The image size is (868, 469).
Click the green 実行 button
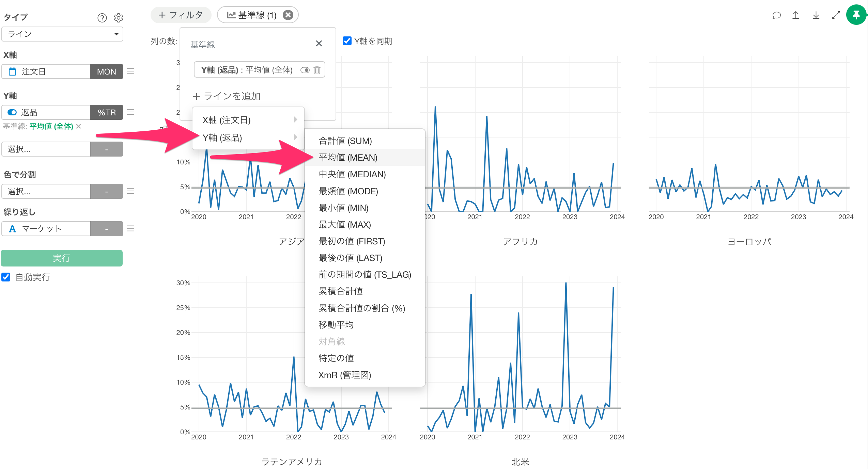(x=62, y=258)
